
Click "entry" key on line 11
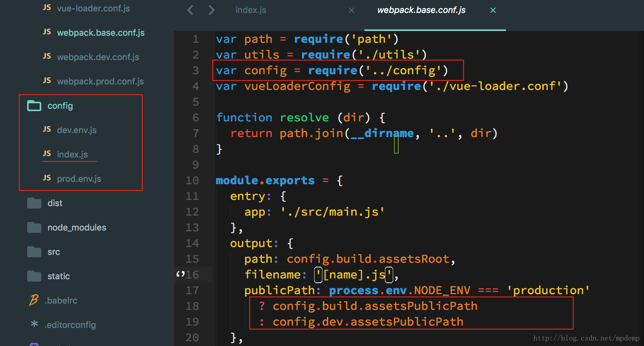click(248, 196)
